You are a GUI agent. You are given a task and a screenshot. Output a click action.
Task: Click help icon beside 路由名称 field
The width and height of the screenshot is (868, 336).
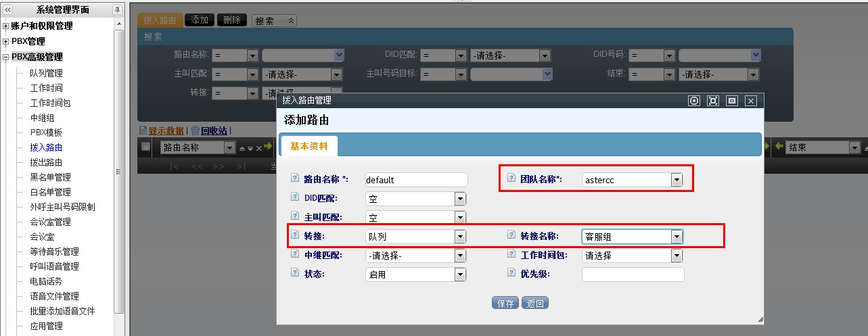294,178
